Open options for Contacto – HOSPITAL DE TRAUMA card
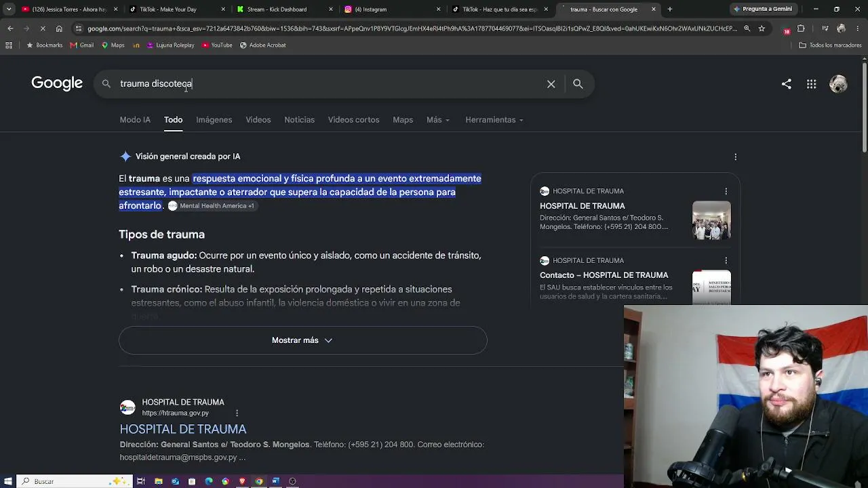This screenshot has height=488, width=868. click(726, 260)
